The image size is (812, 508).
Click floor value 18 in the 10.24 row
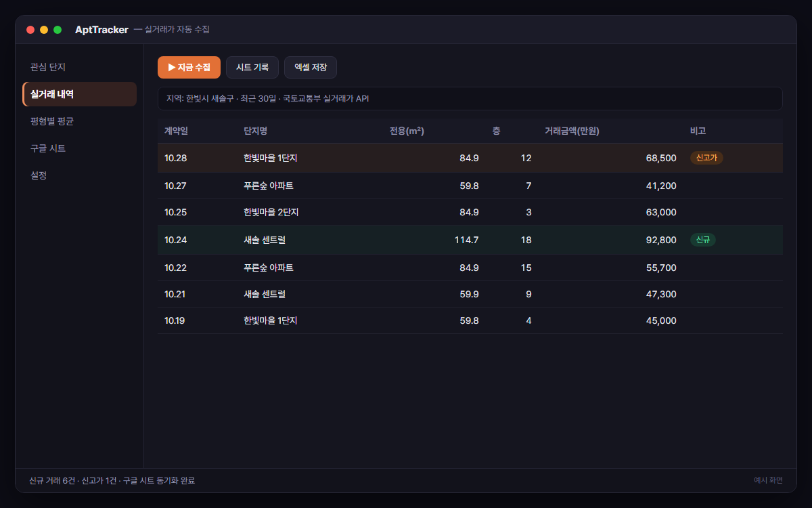pos(526,240)
